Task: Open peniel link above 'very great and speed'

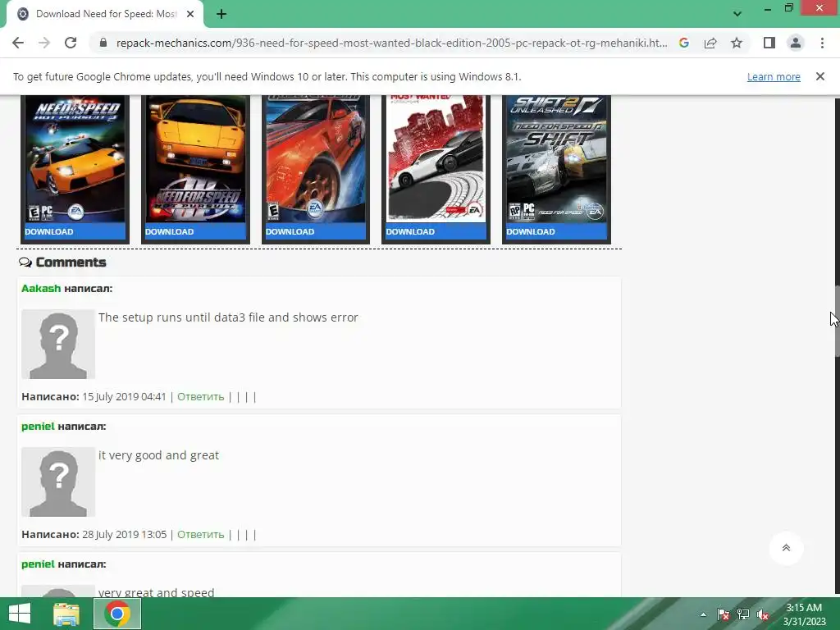Action: 38,564
